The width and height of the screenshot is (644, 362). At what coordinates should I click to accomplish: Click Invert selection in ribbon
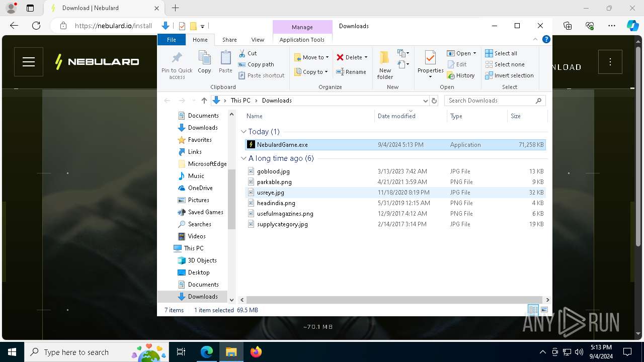(x=509, y=75)
